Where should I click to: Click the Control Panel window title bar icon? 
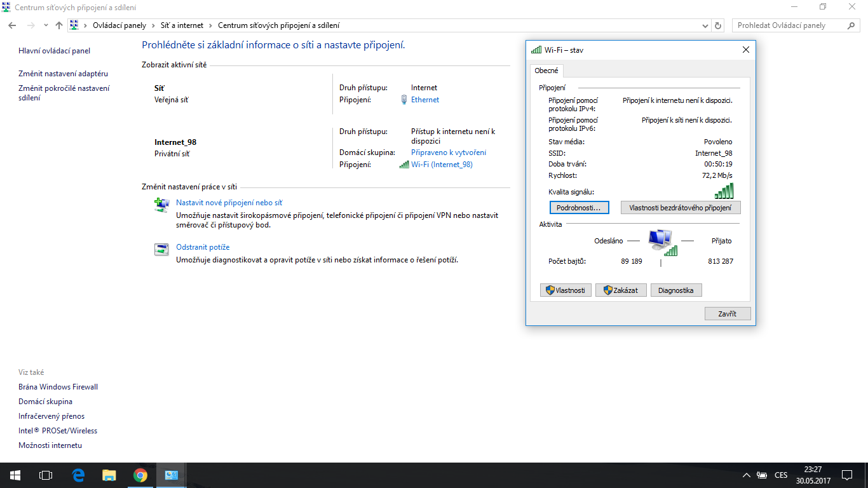(x=6, y=7)
